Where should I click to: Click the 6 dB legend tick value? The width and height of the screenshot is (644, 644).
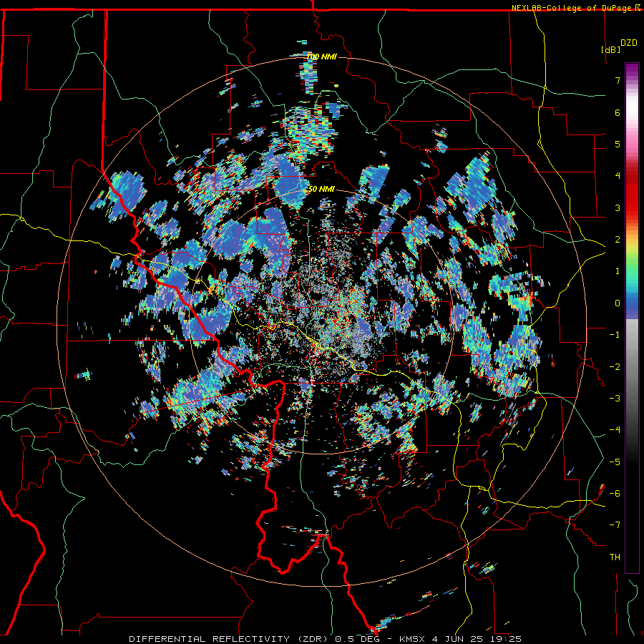click(618, 112)
